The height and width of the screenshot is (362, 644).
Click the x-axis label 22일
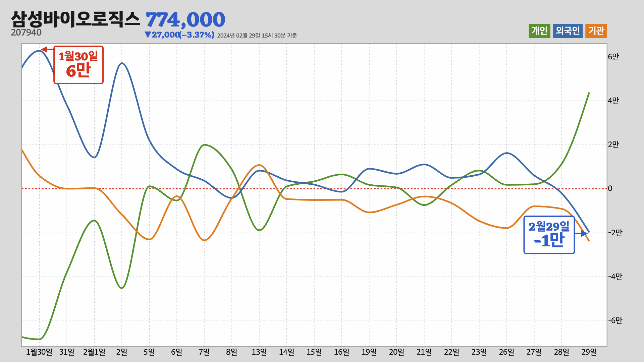452,352
